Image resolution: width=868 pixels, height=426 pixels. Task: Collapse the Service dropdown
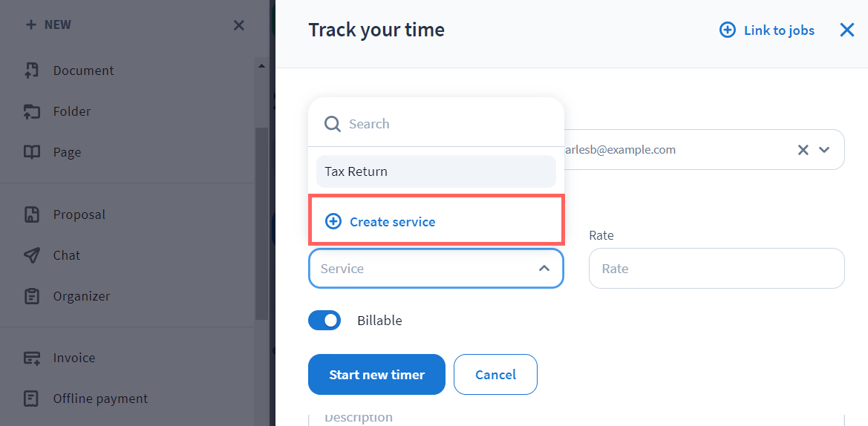click(x=544, y=268)
